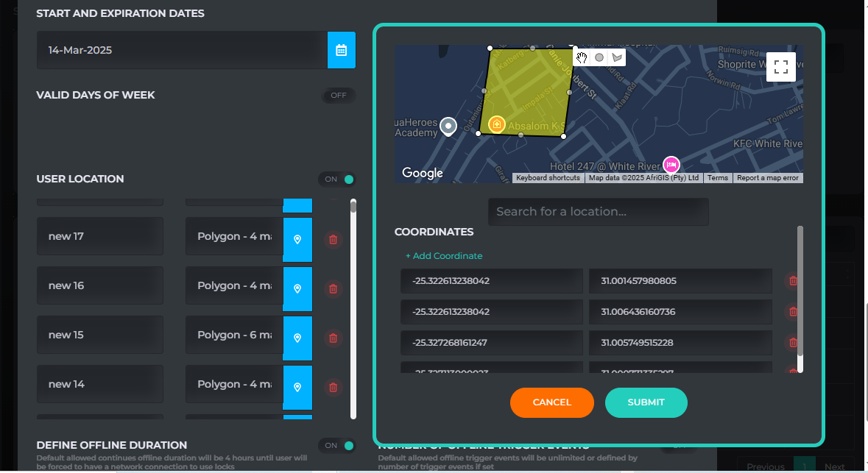Edit longitude 31.006436160736 field

[x=680, y=312]
